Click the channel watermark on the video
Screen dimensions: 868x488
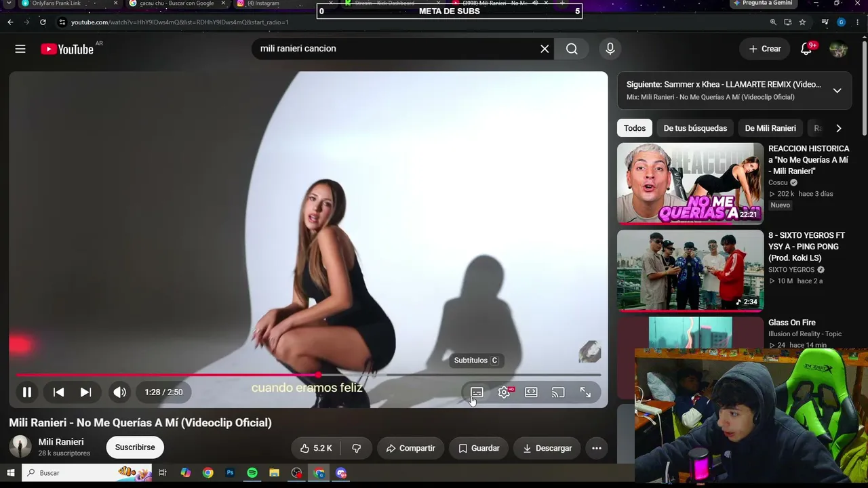point(590,352)
